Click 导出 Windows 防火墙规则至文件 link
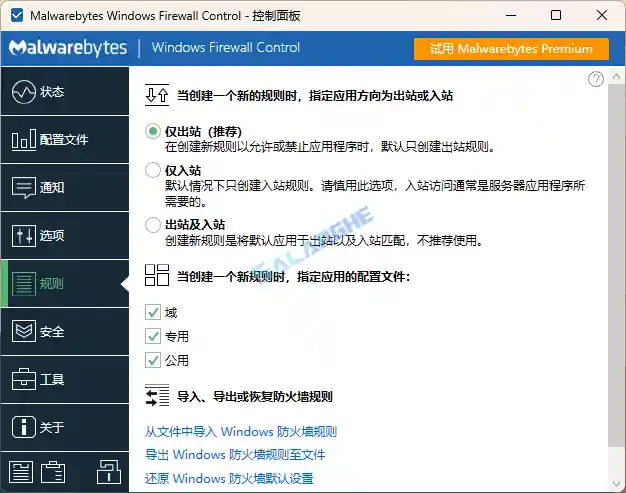Screen dimensions: 626x493 point(235,455)
